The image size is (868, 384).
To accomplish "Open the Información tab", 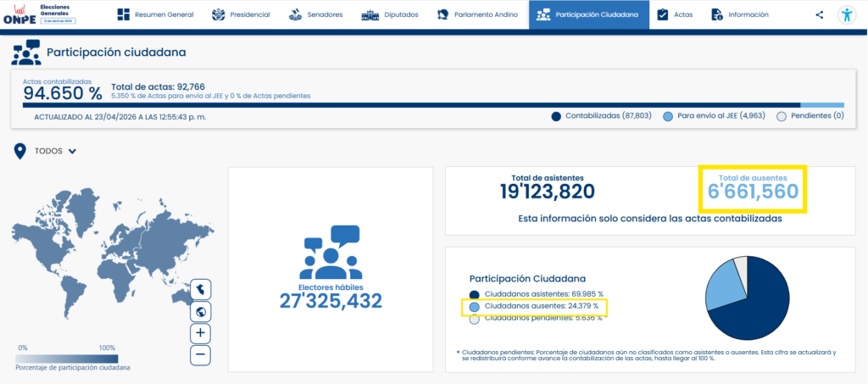I will [x=739, y=14].
